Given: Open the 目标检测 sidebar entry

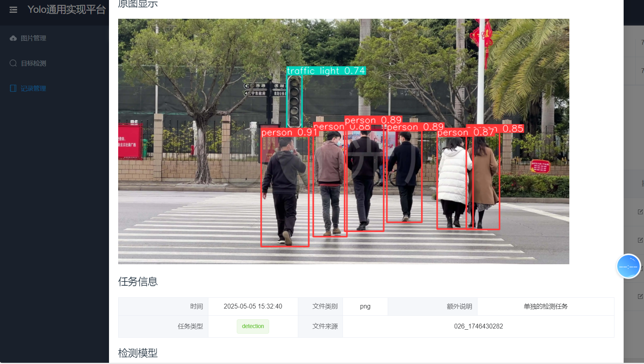Looking at the screenshot, I should coord(34,63).
